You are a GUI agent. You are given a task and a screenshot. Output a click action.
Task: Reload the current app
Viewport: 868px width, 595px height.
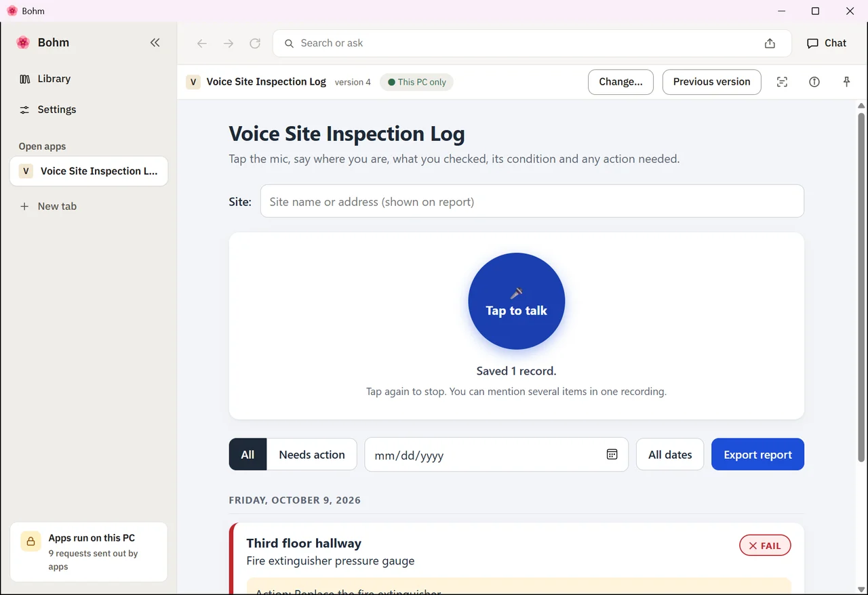(x=255, y=43)
